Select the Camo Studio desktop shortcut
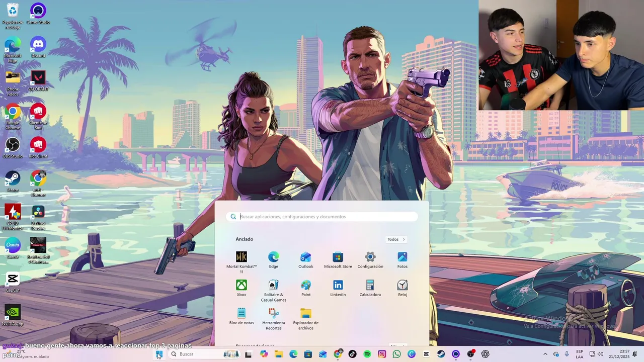 [38, 14]
